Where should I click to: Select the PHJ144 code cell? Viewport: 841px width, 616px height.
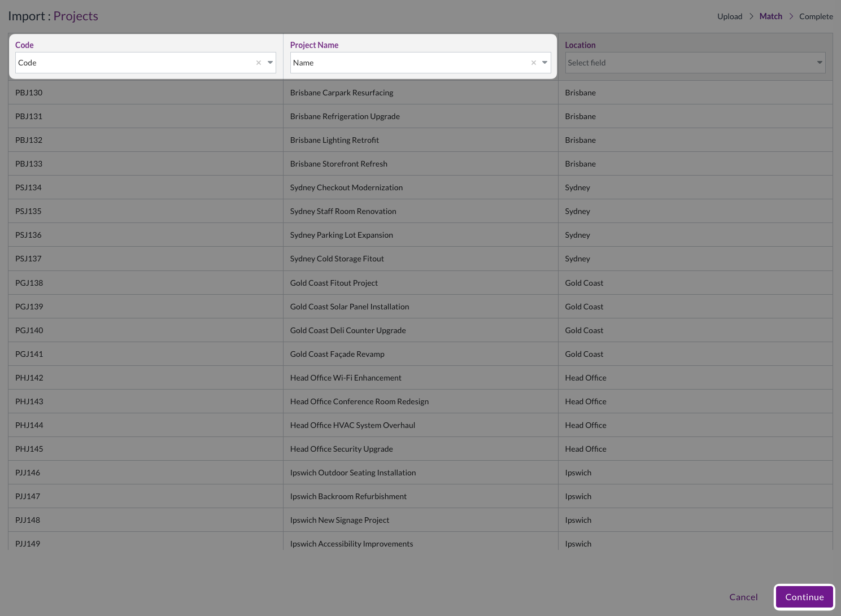pos(29,425)
